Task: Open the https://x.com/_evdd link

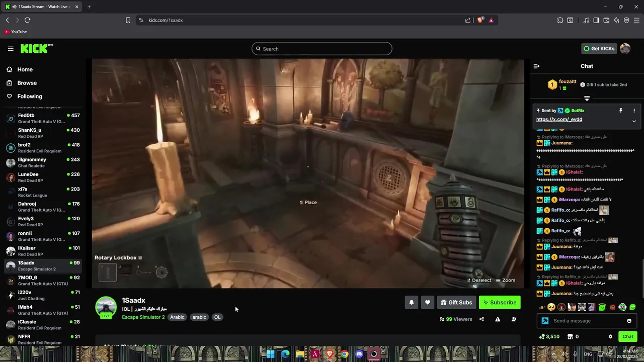Action: point(559,120)
